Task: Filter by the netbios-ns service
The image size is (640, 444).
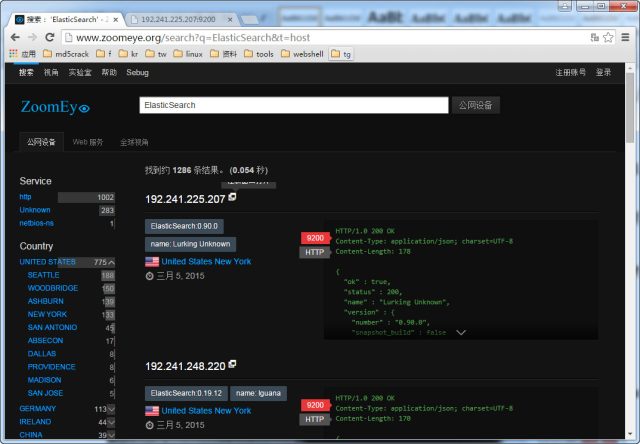Action: [37, 223]
